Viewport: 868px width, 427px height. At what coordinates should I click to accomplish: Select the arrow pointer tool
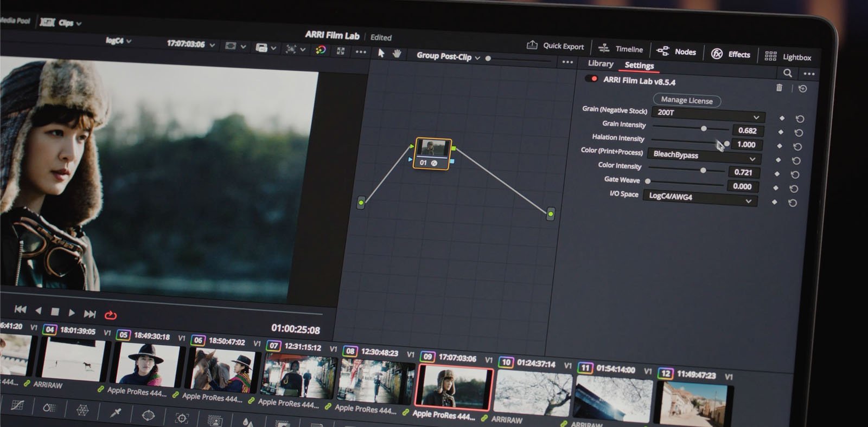tap(381, 53)
